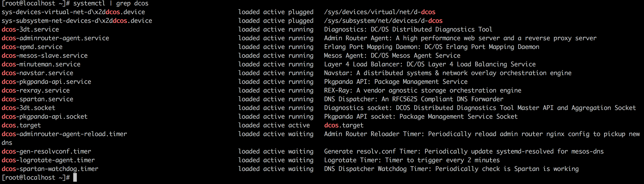Click the /sys/devices/virtual/net/d-dcos path
Screen dimensions: 644x184
tap(379, 12)
